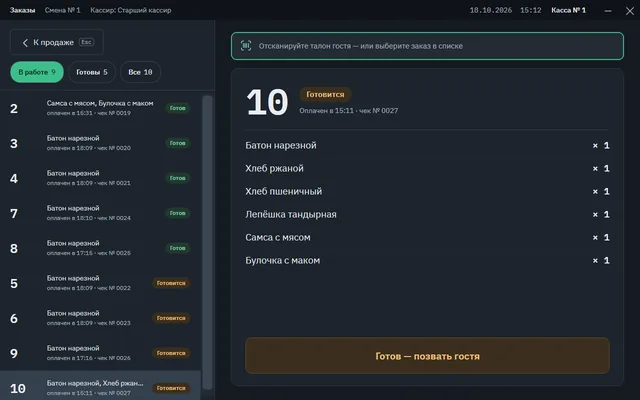
Task: Open order 3 with чек № 0020
Action: [100, 143]
